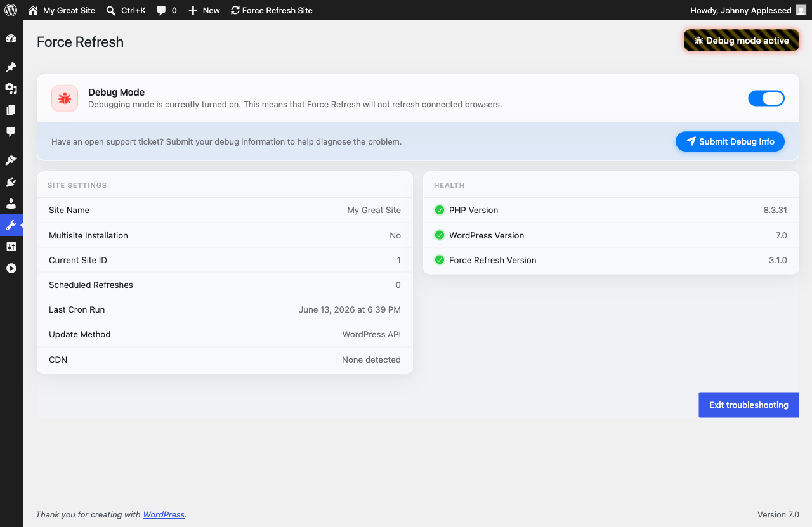
Task: Open the Ctrl+K search command
Action: 126,10
